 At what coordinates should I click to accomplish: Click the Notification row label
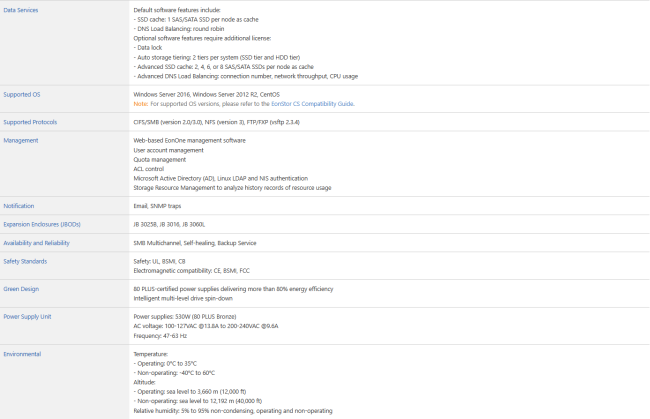pos(19,206)
